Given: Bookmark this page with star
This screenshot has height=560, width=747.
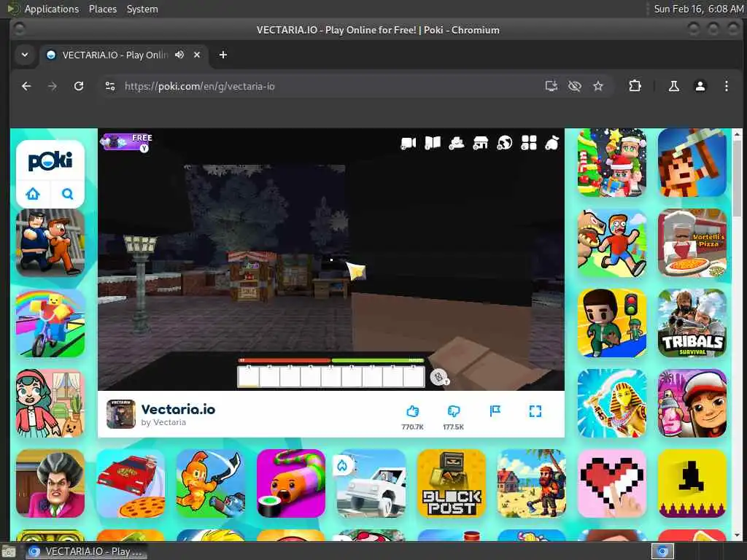Looking at the screenshot, I should (x=598, y=86).
